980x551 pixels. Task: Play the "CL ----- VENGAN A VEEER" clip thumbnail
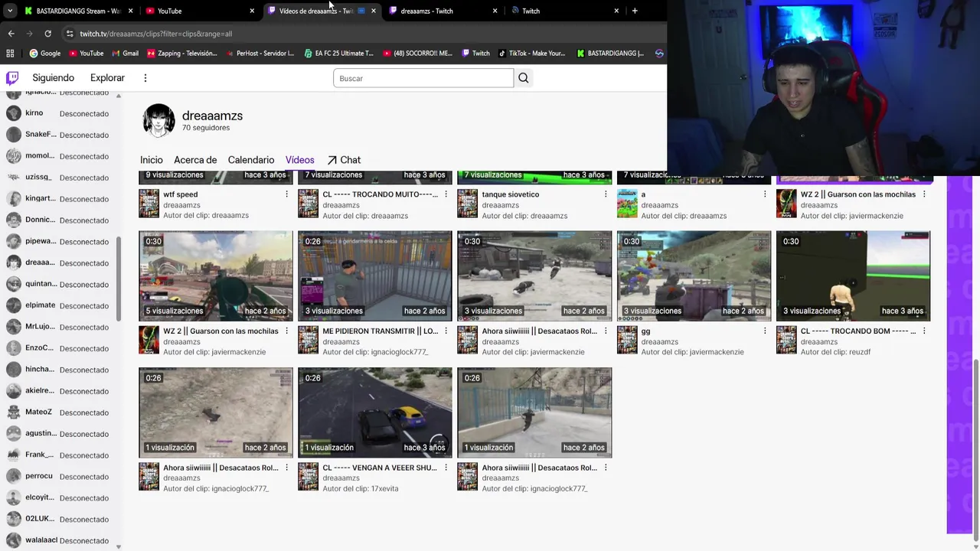click(x=375, y=412)
